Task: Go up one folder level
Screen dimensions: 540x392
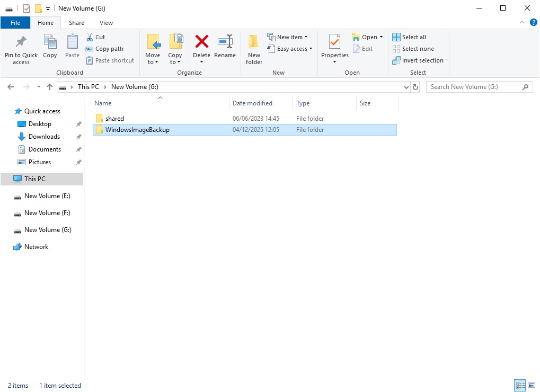Action: (x=50, y=87)
